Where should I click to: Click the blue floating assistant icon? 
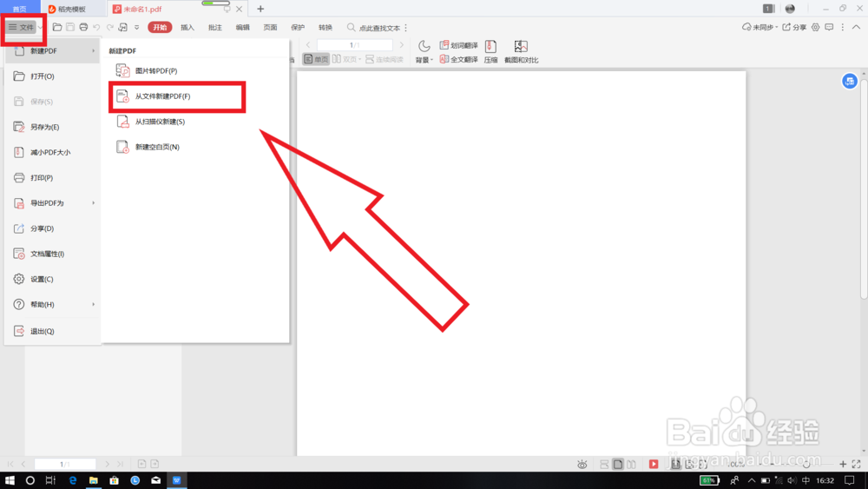pyautogui.click(x=850, y=82)
